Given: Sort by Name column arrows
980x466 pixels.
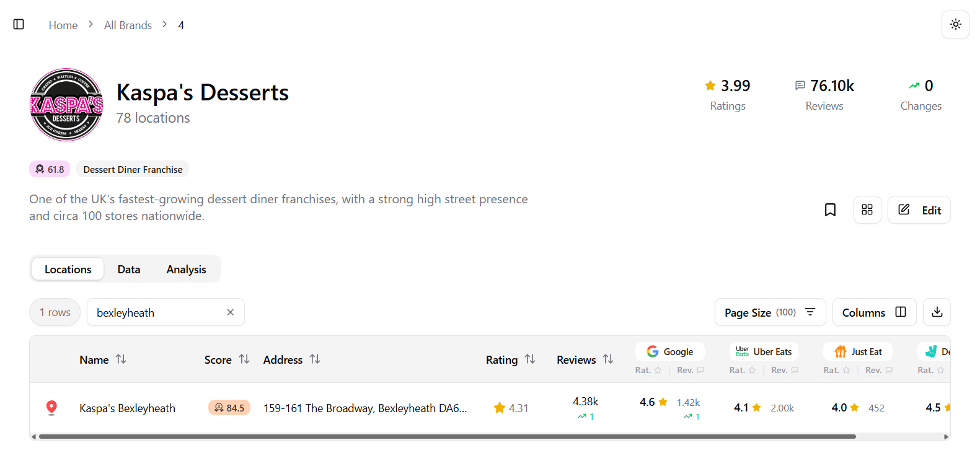Looking at the screenshot, I should click(121, 359).
